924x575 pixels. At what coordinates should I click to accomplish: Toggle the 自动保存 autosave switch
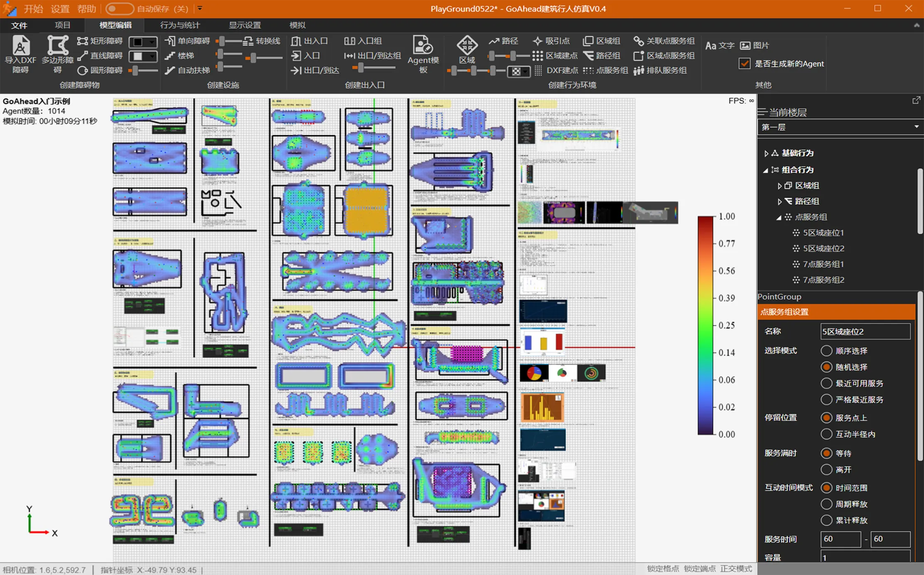[x=119, y=9]
